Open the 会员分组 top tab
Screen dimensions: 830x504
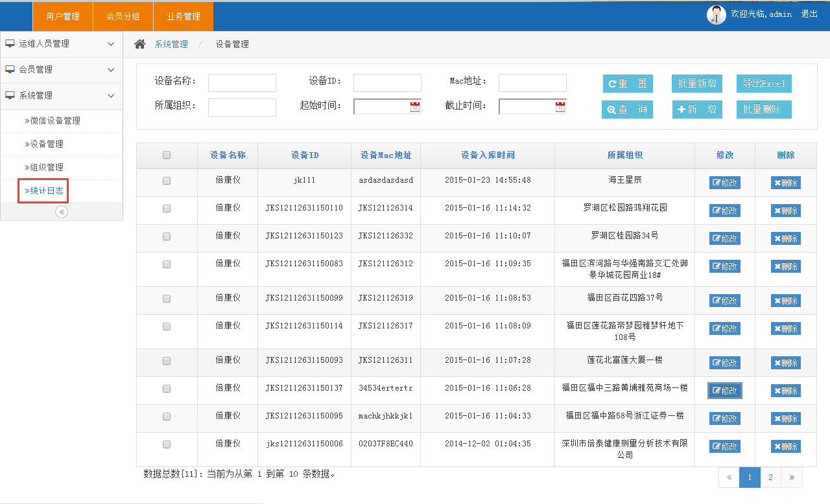[123, 16]
